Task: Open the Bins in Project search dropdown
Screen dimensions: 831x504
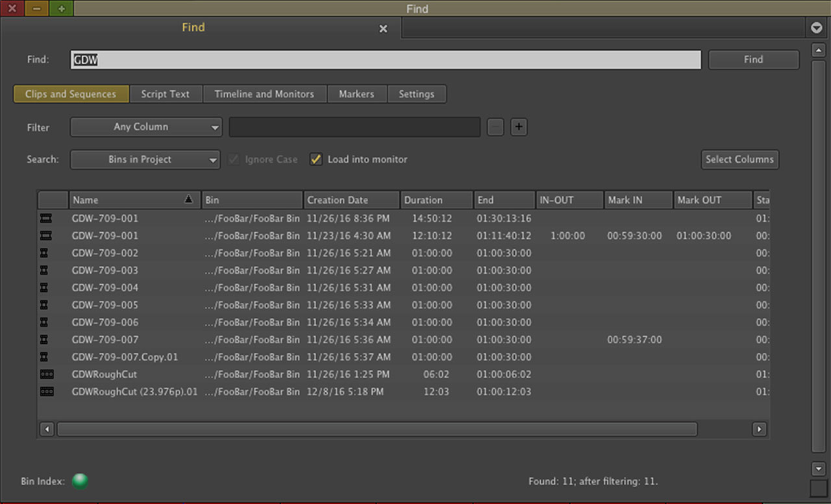Action: pyautogui.click(x=146, y=160)
